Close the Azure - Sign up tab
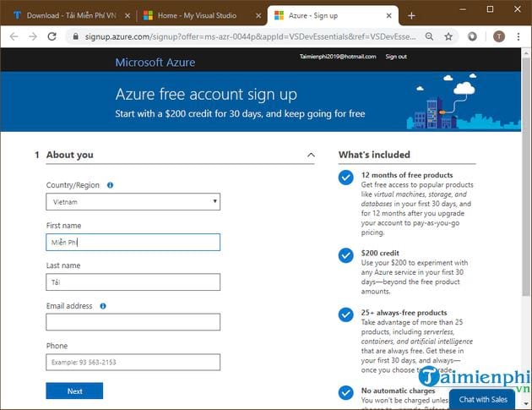 (389, 15)
